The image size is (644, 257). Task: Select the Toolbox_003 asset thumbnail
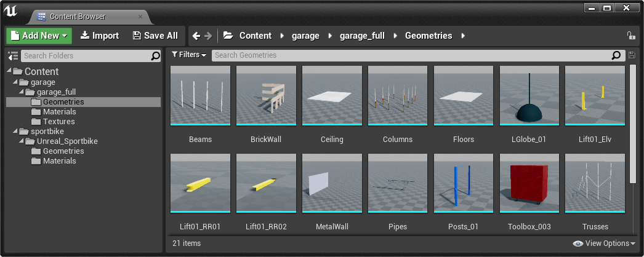coord(529,183)
